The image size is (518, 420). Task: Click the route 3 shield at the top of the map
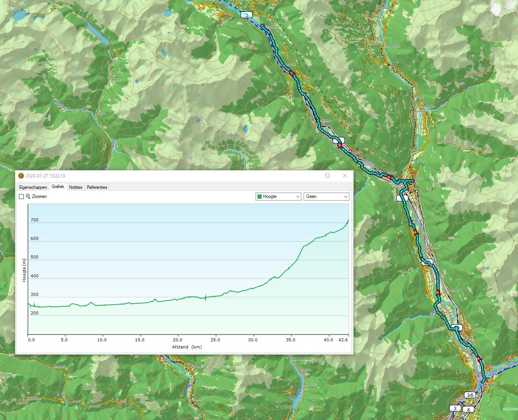pyautogui.click(x=247, y=15)
